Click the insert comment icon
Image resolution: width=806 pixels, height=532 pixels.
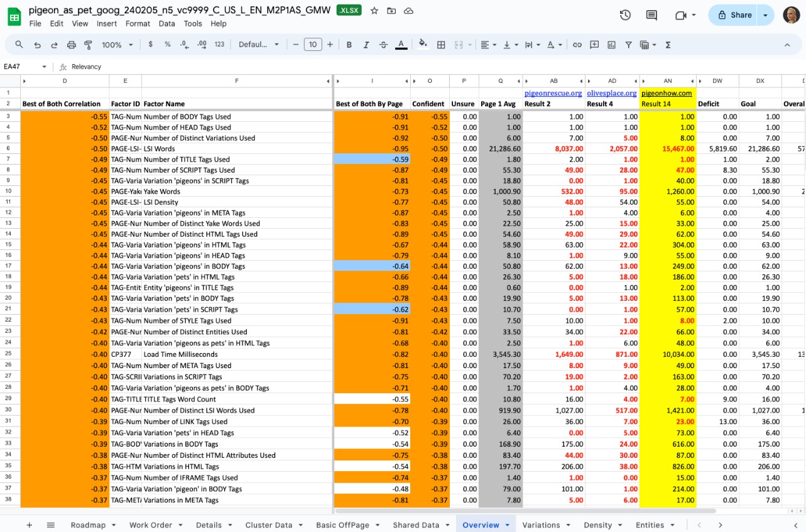coord(594,45)
